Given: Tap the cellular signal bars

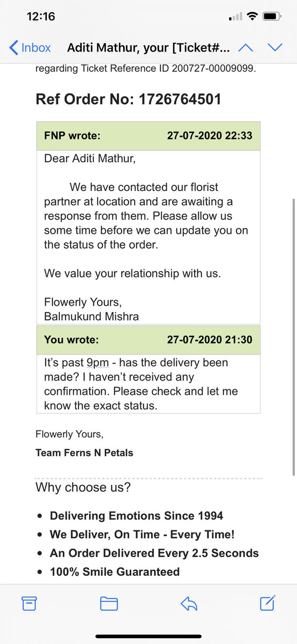Looking at the screenshot, I should pos(235,17).
